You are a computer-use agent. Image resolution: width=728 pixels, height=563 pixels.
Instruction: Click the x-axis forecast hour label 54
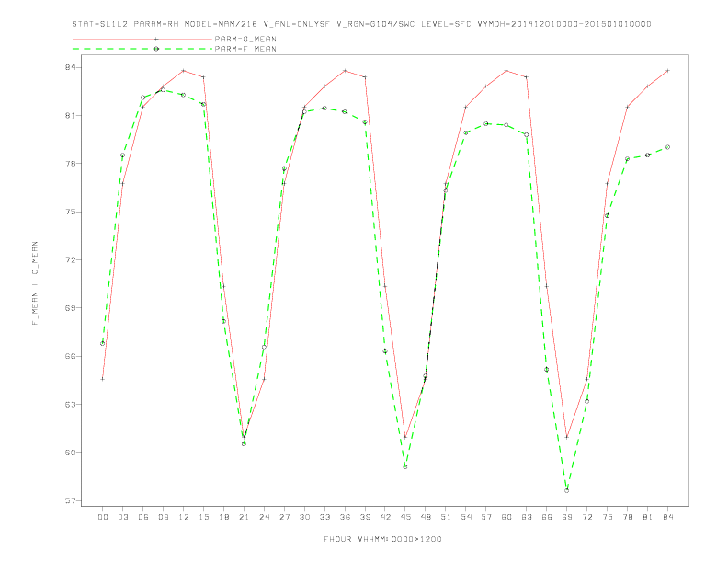[466, 517]
